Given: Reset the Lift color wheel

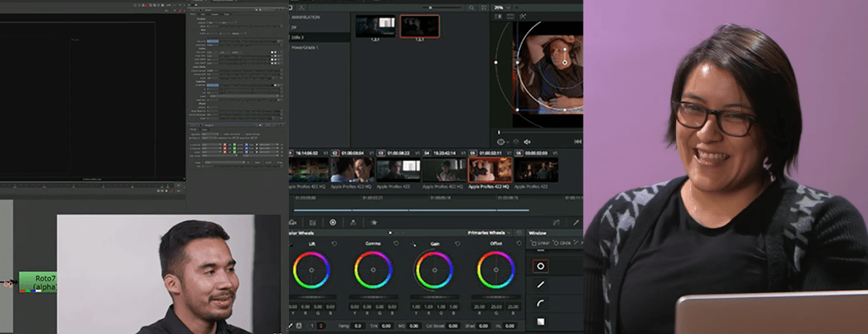Looking at the screenshot, I should 335,244.
